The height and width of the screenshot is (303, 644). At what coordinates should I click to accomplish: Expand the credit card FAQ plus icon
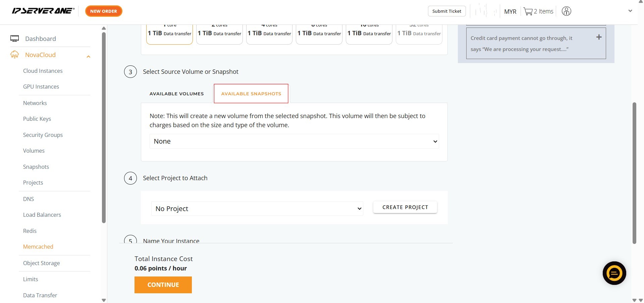coord(599,37)
